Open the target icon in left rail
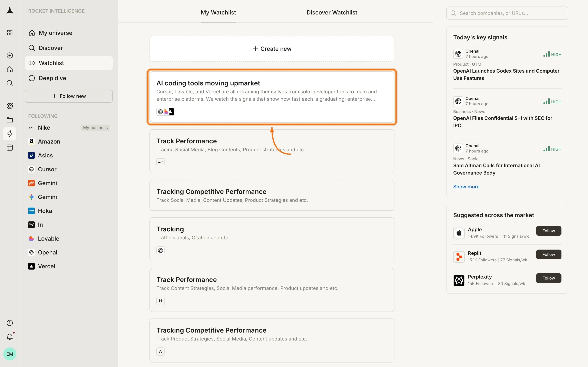This screenshot has height=367, width=588. point(10,106)
